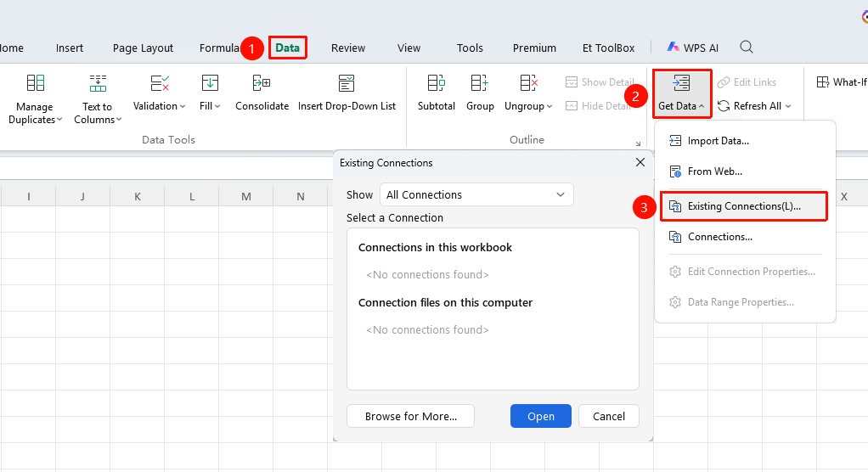868x472 pixels.
Task: Click the Fill icon
Action: pos(210,83)
